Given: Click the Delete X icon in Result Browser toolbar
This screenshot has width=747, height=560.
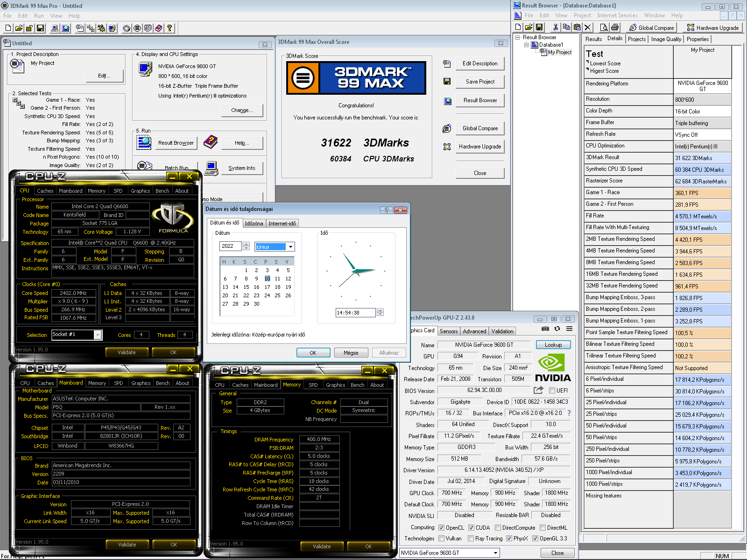Looking at the screenshot, I should pyautogui.click(x=588, y=28).
